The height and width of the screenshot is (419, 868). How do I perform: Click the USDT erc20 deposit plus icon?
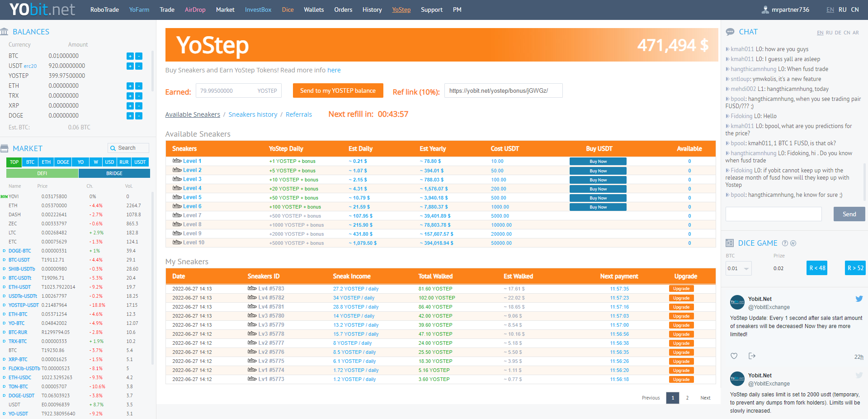130,66
